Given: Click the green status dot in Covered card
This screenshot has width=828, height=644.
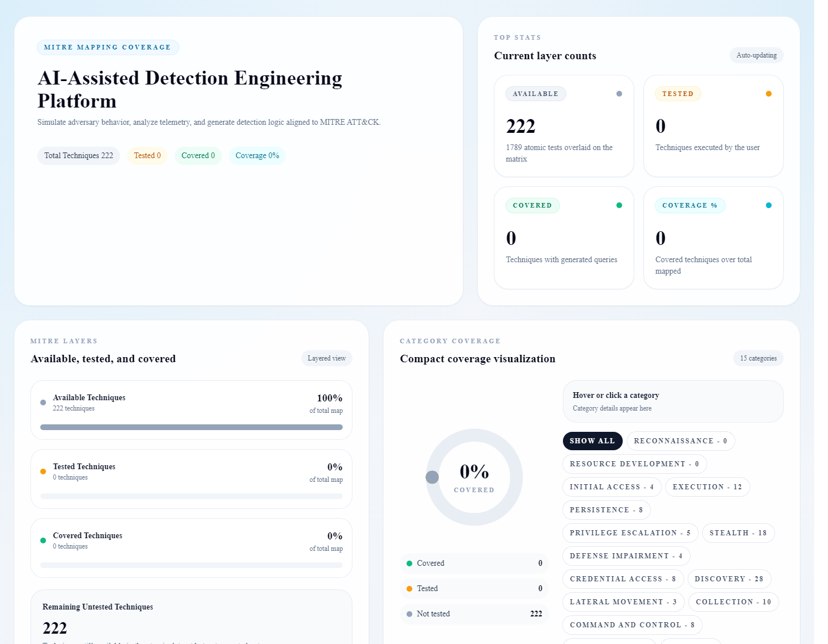Looking at the screenshot, I should [619, 205].
